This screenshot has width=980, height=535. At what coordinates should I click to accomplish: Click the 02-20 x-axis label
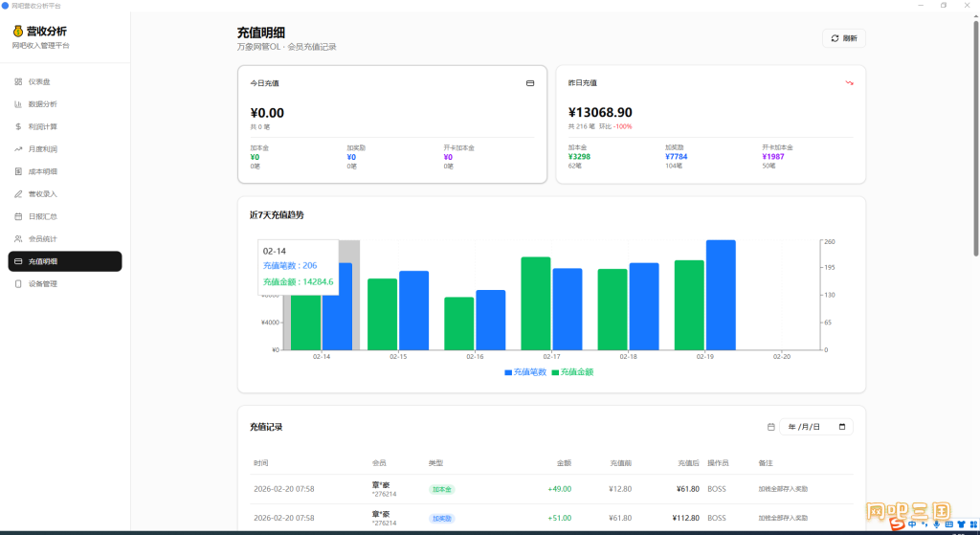(x=781, y=357)
